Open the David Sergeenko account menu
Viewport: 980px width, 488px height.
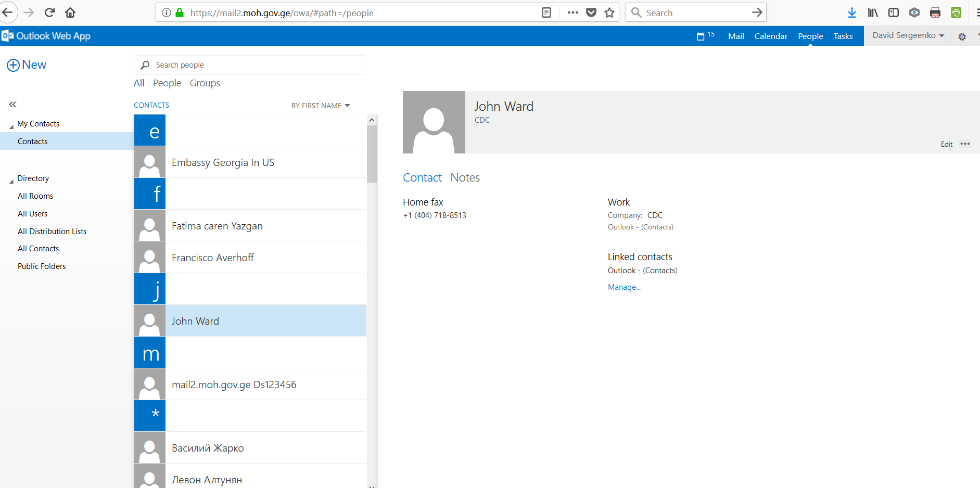coord(908,35)
